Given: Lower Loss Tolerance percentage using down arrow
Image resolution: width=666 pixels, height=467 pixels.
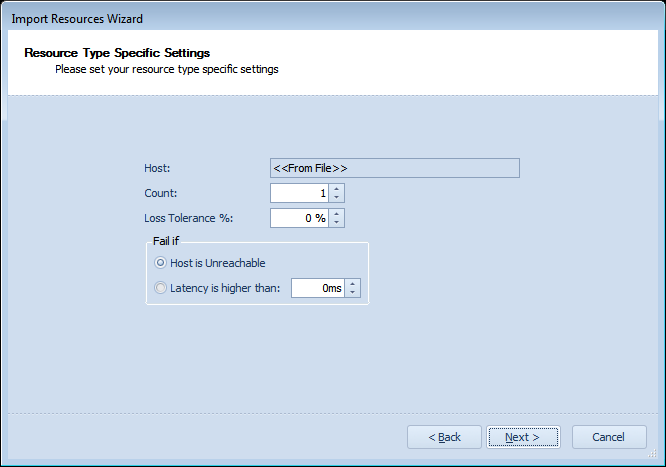Looking at the screenshot, I should pos(336,222).
